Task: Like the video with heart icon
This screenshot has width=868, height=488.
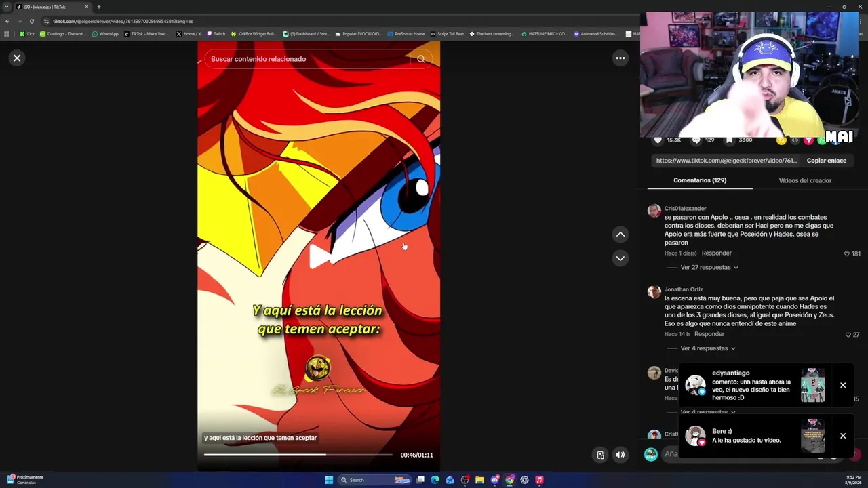Action: [657, 140]
